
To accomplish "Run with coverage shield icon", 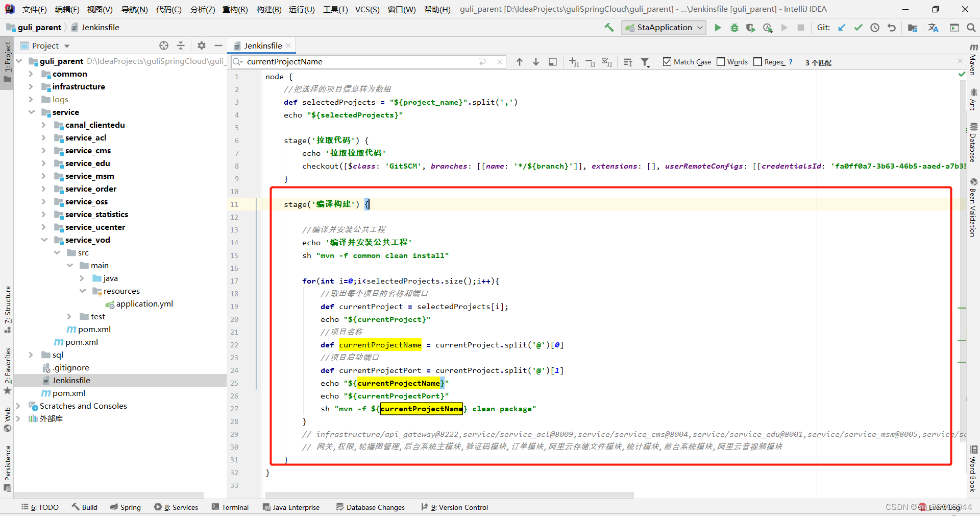I will pyautogui.click(x=750, y=28).
